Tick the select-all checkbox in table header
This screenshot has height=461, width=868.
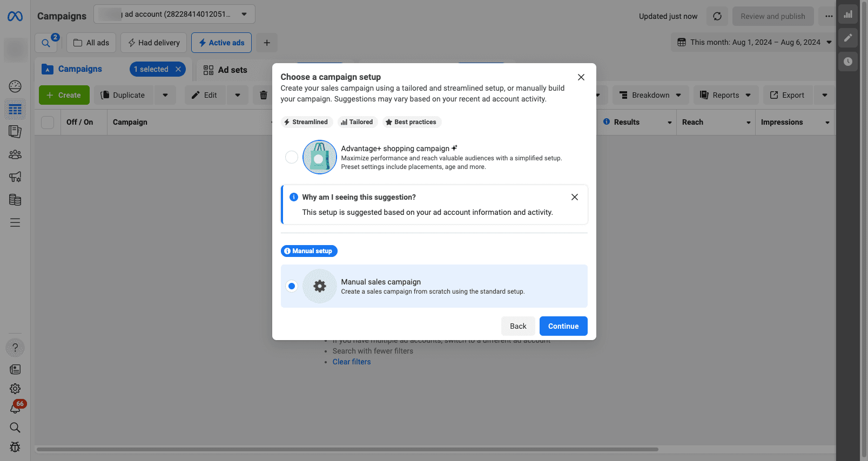click(48, 123)
